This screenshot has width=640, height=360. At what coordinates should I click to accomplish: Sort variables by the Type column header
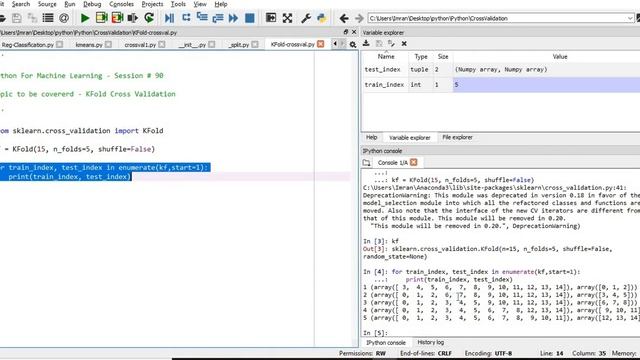(x=421, y=57)
